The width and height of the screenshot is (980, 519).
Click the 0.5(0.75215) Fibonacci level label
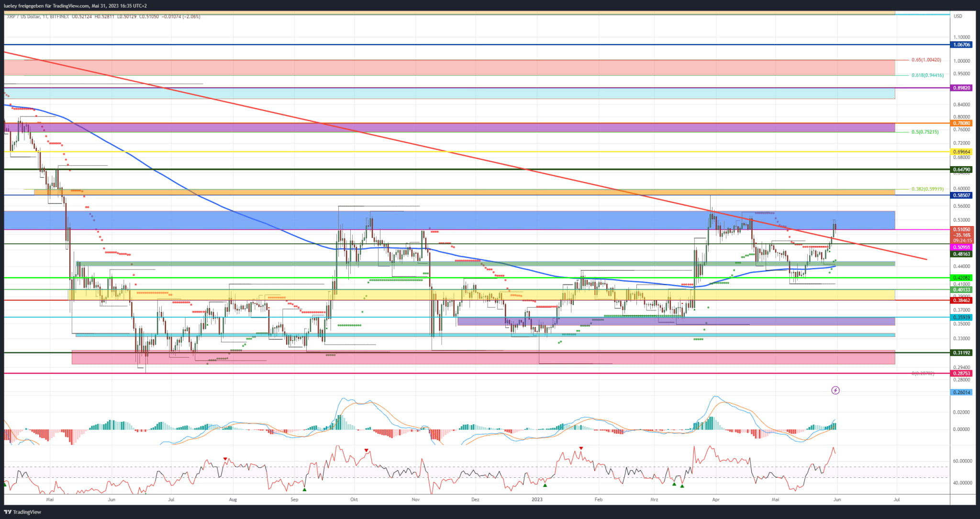(x=924, y=132)
